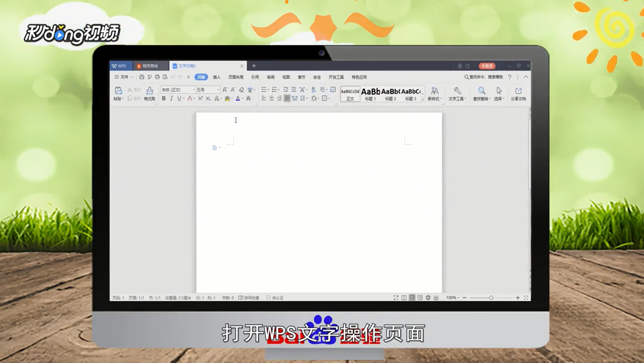This screenshot has height=363, width=644.
Task: Collapse the ribbon with the chevron
Action: coord(526,77)
